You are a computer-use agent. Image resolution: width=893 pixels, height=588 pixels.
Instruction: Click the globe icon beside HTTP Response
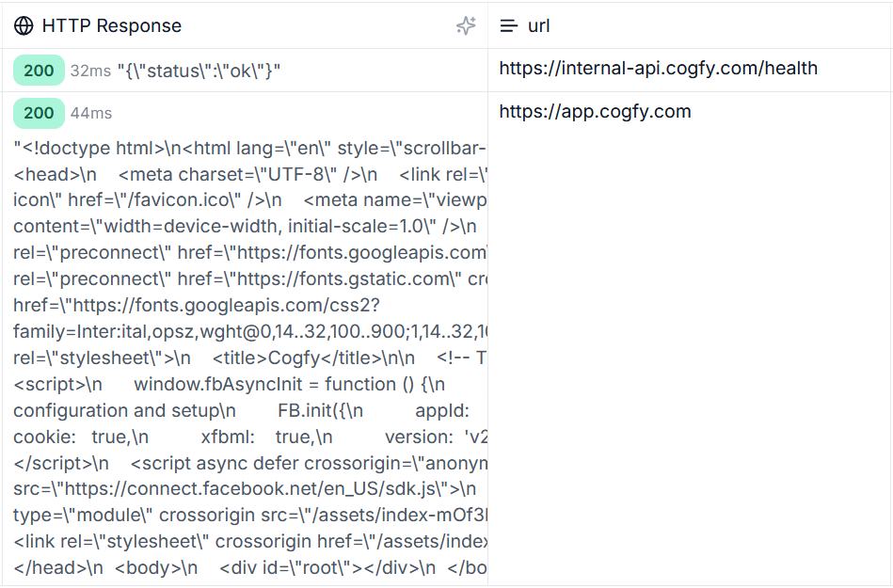(x=24, y=25)
